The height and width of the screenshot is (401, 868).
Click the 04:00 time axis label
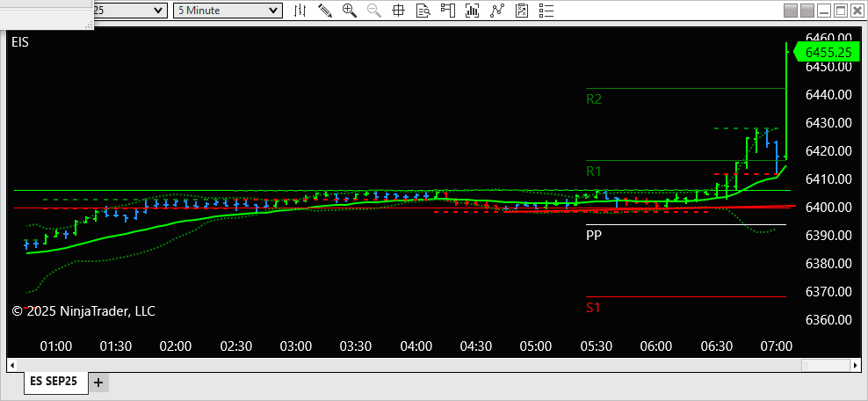click(x=416, y=346)
